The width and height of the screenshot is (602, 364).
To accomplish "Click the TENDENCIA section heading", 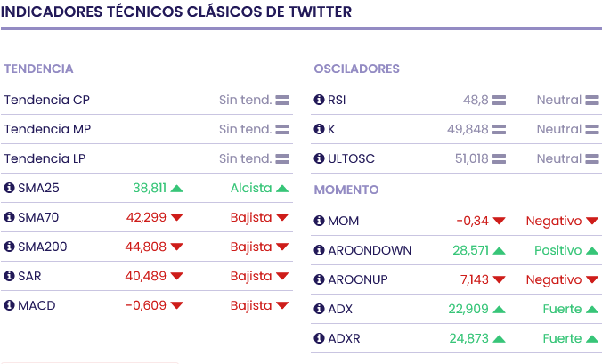I will point(38,69).
